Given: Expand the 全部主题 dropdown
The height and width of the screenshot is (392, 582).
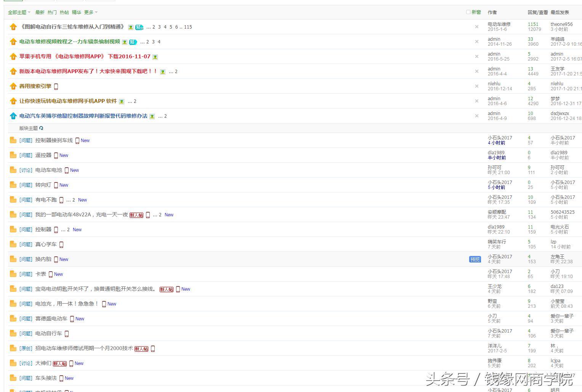Looking at the screenshot, I should coord(18,12).
